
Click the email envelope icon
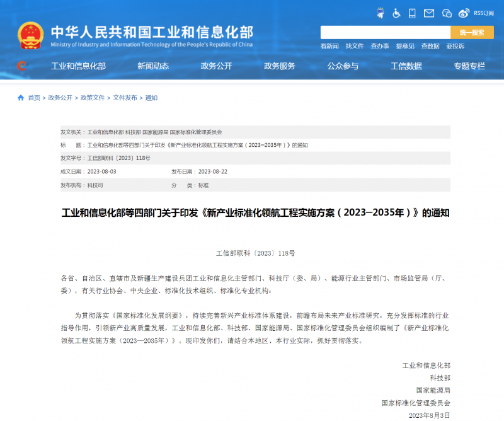coord(429,13)
